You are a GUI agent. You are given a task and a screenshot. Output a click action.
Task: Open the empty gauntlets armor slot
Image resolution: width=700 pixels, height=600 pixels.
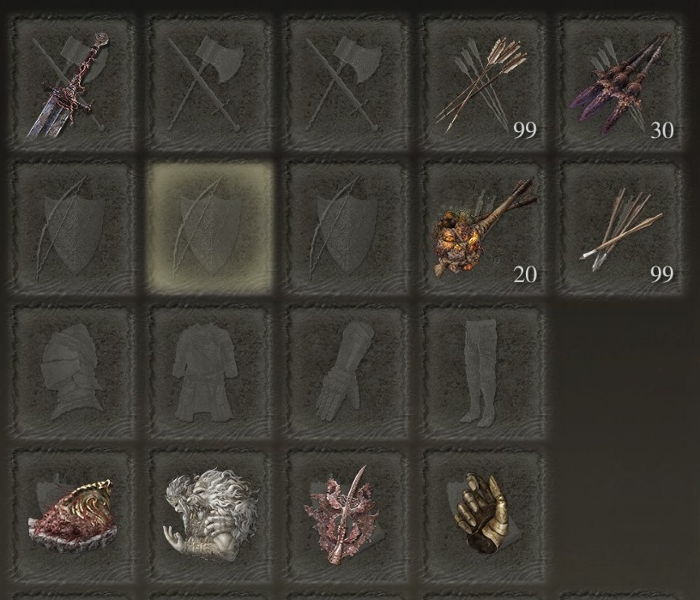point(347,372)
